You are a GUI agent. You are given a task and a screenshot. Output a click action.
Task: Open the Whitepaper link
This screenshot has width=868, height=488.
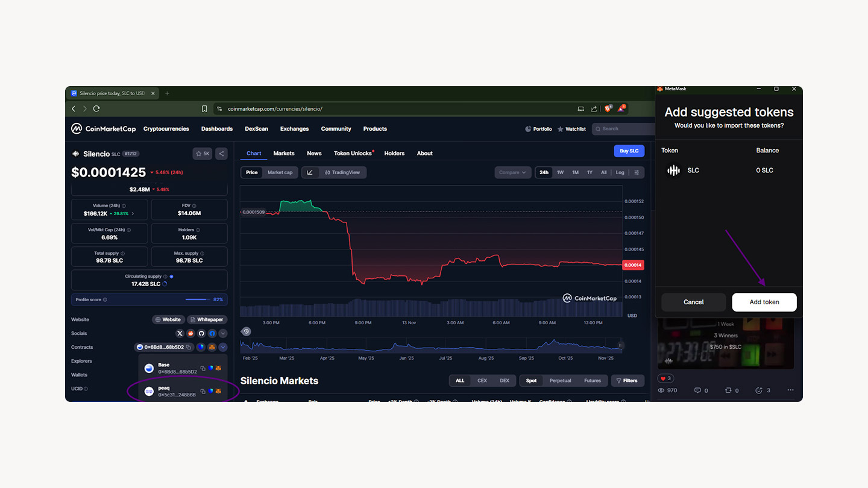207,319
